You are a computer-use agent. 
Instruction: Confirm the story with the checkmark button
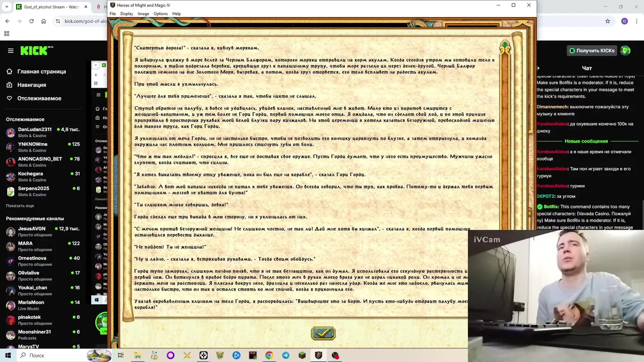coord(323,333)
